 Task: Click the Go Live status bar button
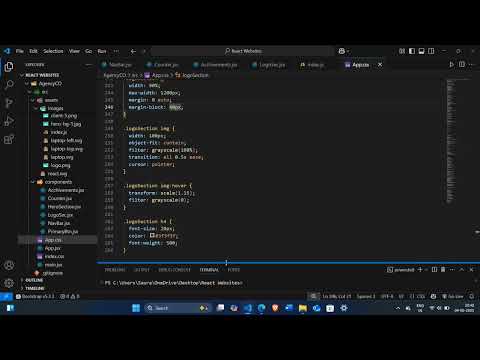(x=452, y=296)
